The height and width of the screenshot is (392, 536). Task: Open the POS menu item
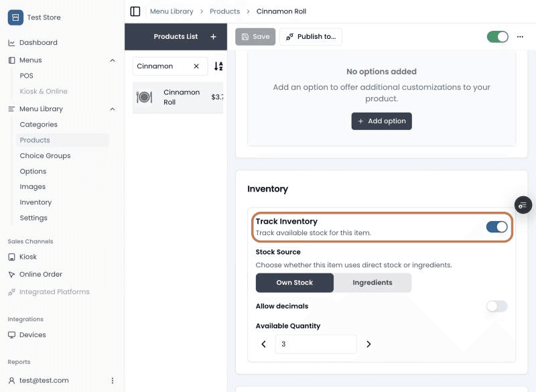click(27, 76)
